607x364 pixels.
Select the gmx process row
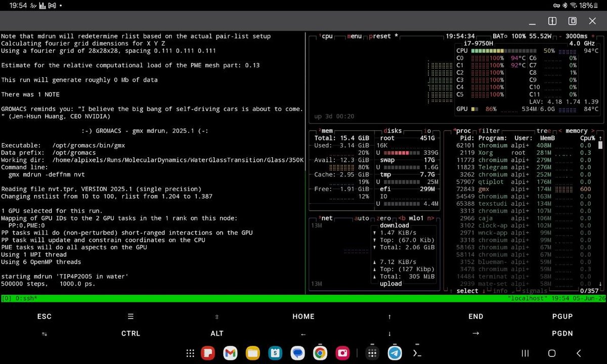(523, 189)
